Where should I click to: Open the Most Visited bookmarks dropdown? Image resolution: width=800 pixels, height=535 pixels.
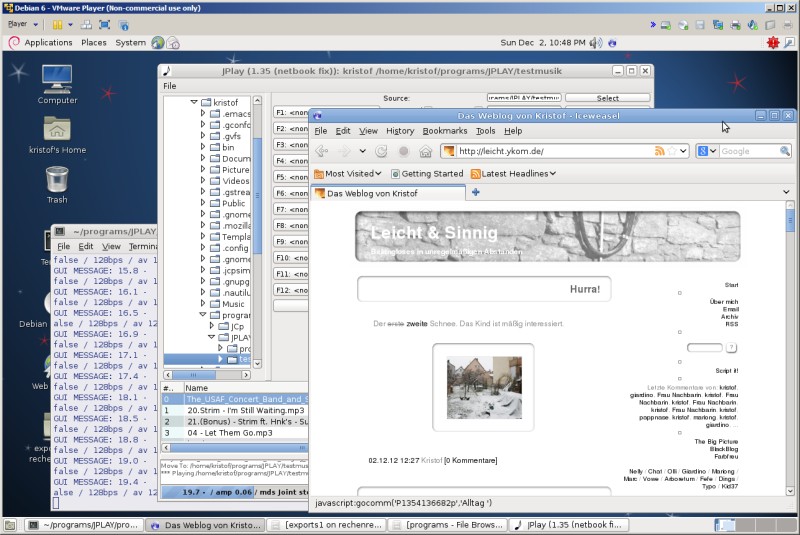(350, 173)
